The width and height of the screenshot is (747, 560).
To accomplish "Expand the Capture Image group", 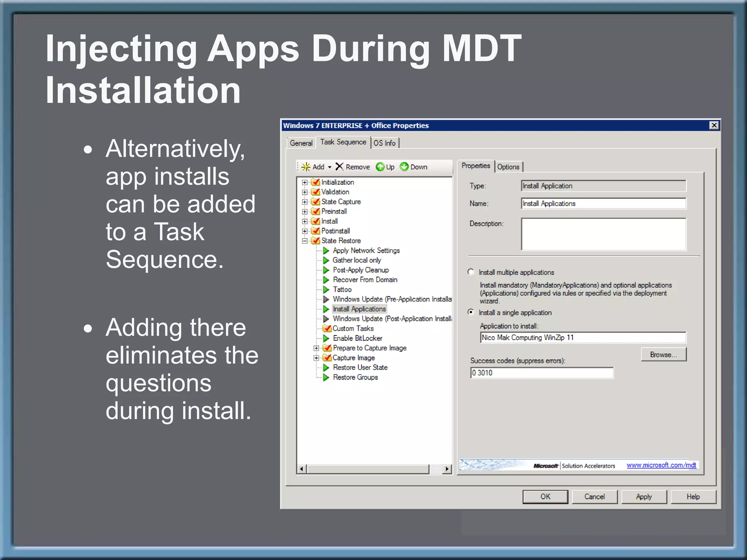I will point(317,358).
